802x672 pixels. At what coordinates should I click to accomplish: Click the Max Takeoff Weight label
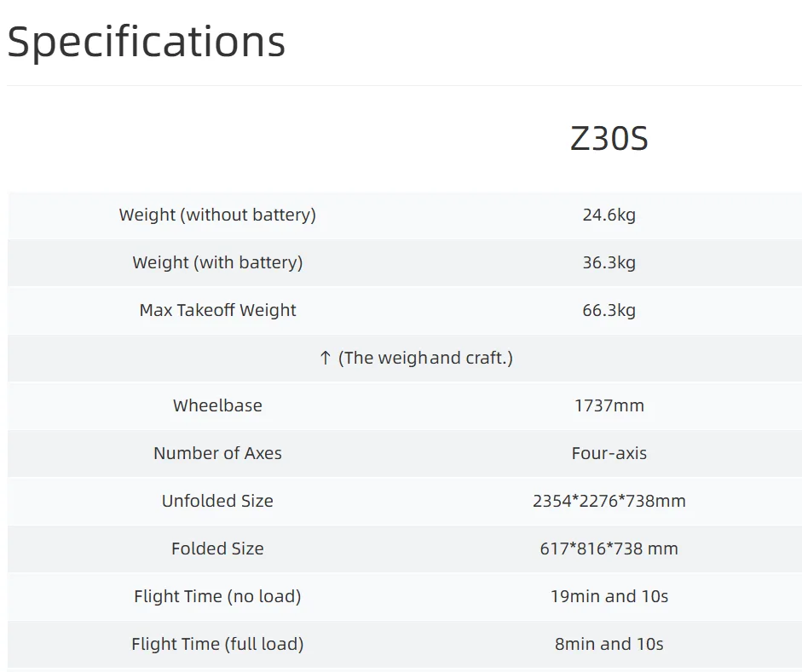point(217,310)
